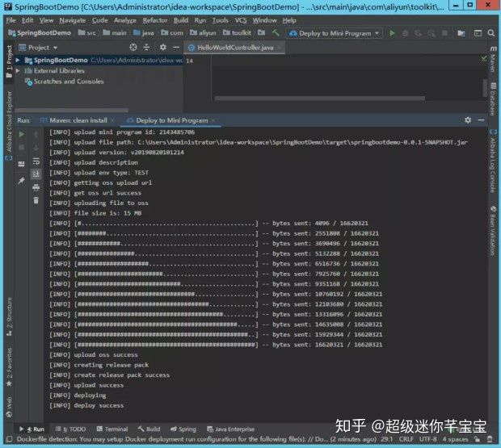Open the 6: TODO tool window

coord(70,429)
